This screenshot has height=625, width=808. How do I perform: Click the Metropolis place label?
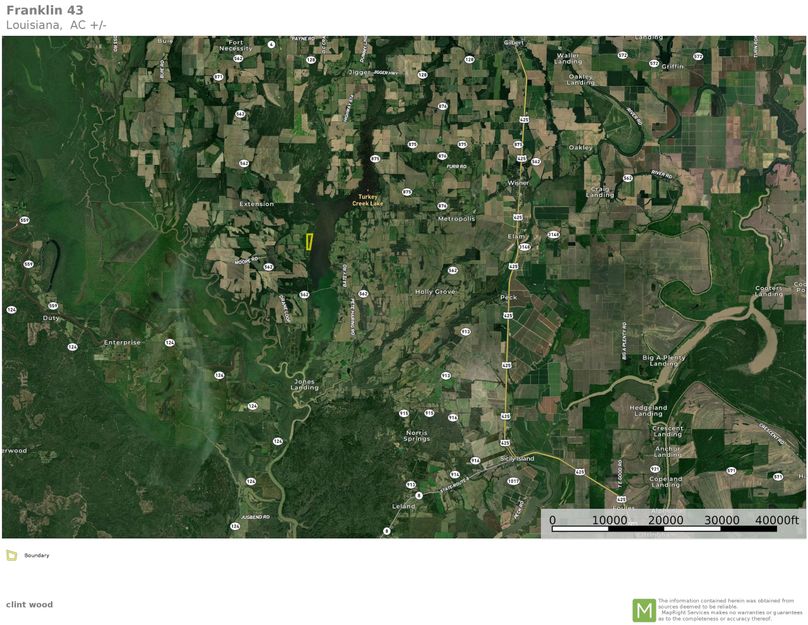[x=456, y=218]
